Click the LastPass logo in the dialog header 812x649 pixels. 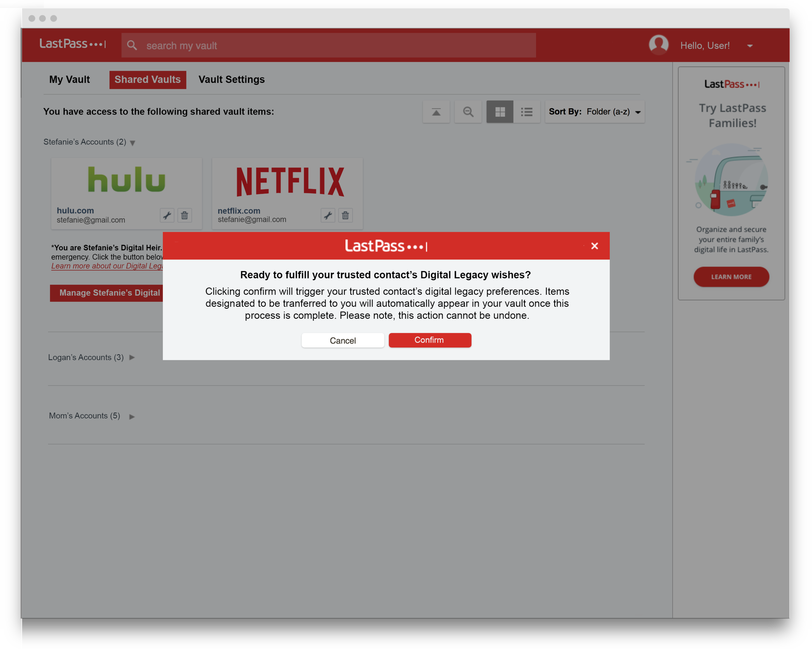(386, 246)
